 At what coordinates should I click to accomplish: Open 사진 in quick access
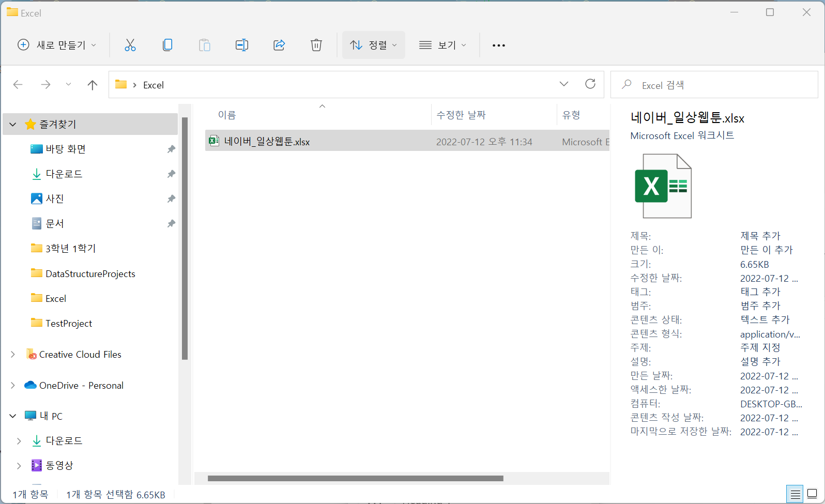coord(55,199)
